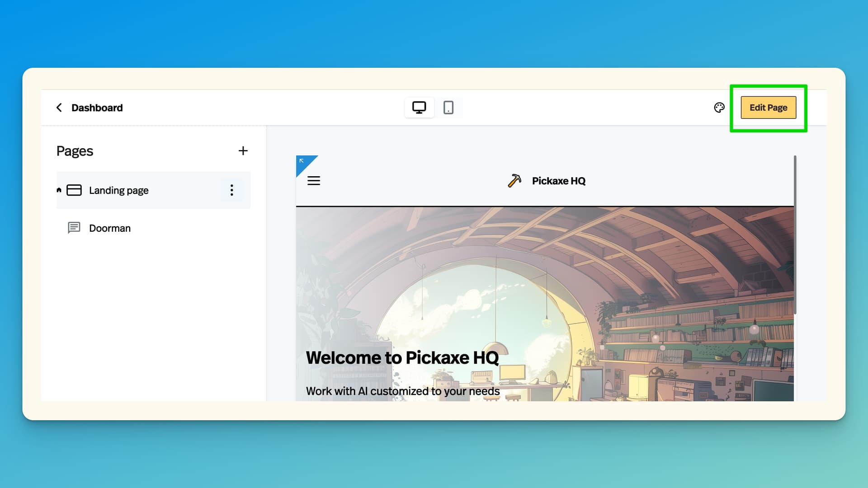Image resolution: width=868 pixels, height=488 pixels.
Task: Click the Doorman chat icon
Action: tap(74, 228)
